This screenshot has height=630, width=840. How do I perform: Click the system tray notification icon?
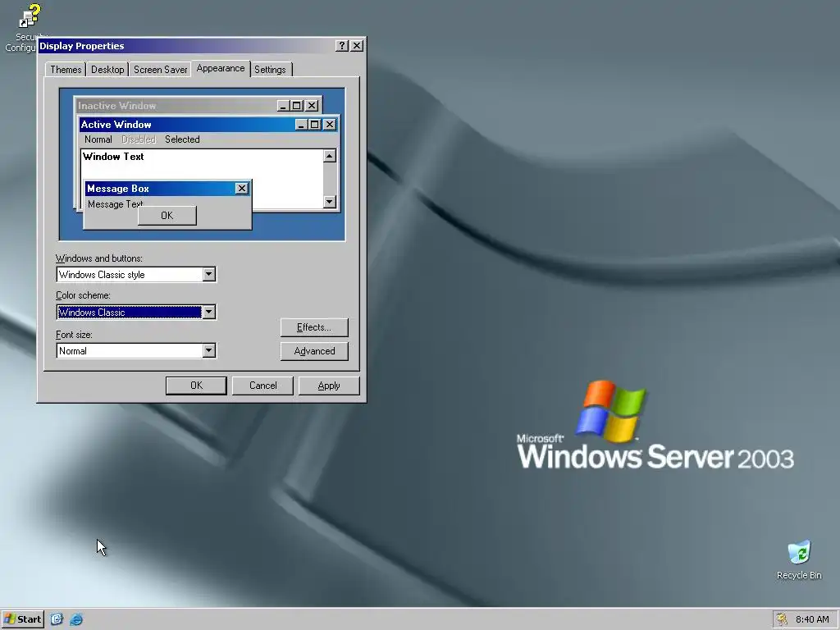click(782, 619)
